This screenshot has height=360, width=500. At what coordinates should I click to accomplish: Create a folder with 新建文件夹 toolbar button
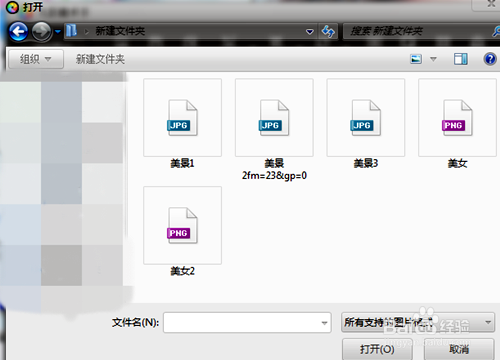(100, 59)
